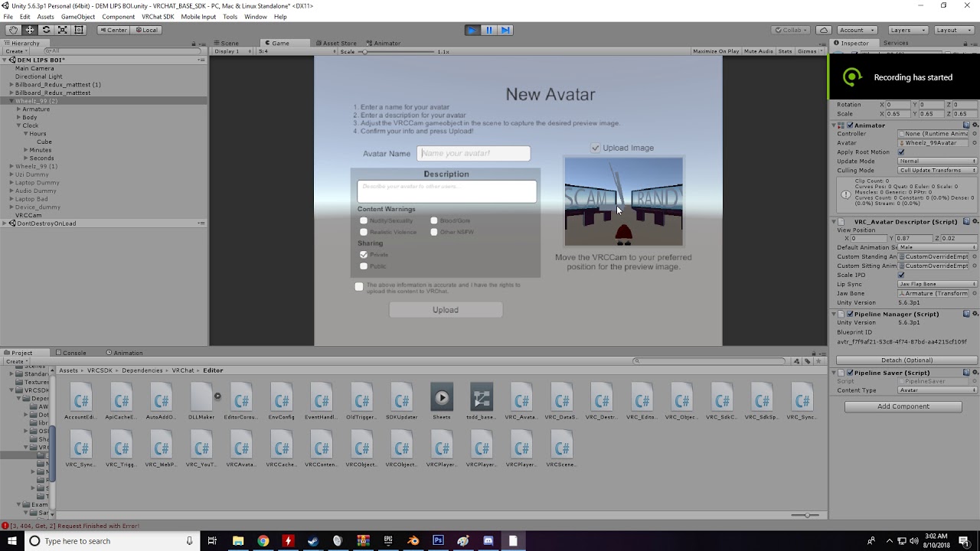Switch to the Scene tab

(229, 44)
